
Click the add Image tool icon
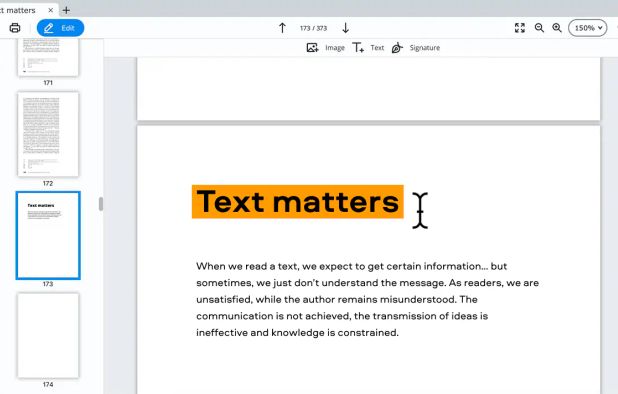pyautogui.click(x=313, y=48)
